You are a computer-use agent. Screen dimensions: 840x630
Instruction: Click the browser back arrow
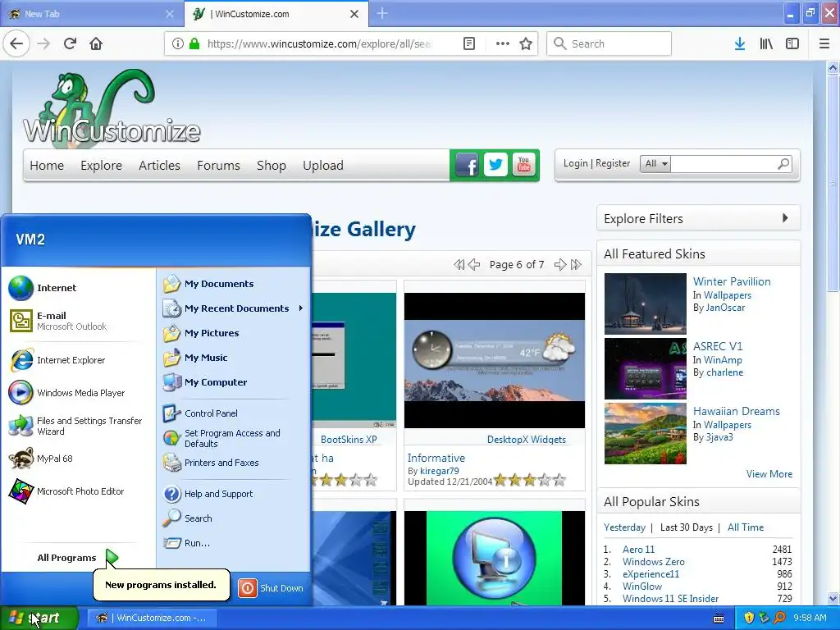pyautogui.click(x=16, y=44)
